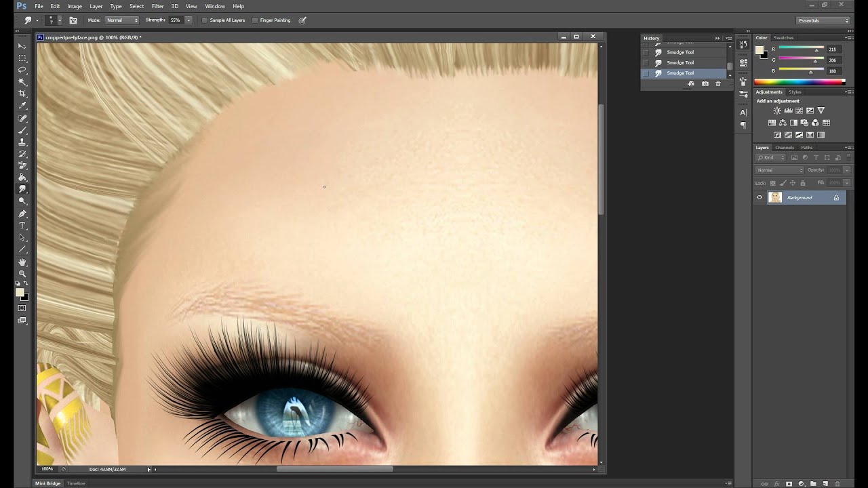868x488 pixels.
Task: Create new snapshot in History panel
Action: pos(705,83)
